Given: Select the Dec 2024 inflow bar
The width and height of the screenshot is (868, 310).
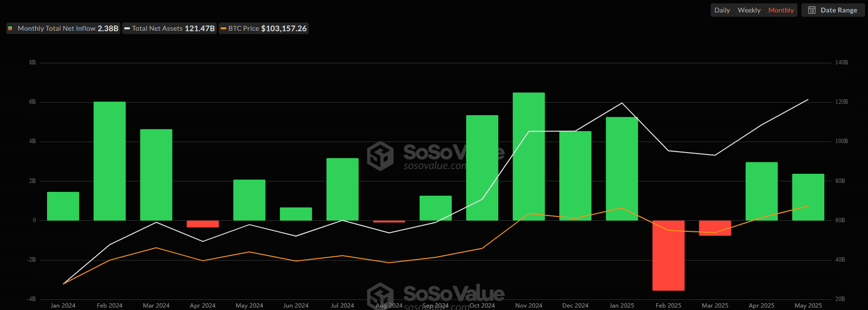Looking at the screenshot, I should tap(575, 176).
